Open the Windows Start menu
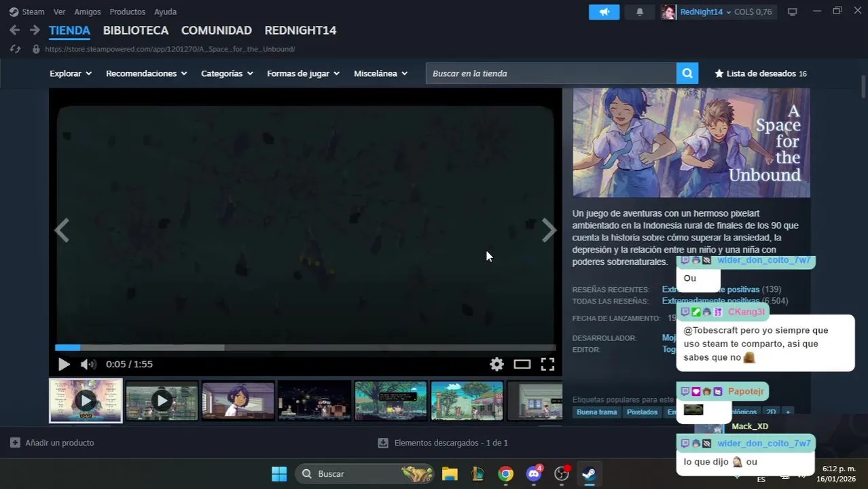 coord(278,473)
